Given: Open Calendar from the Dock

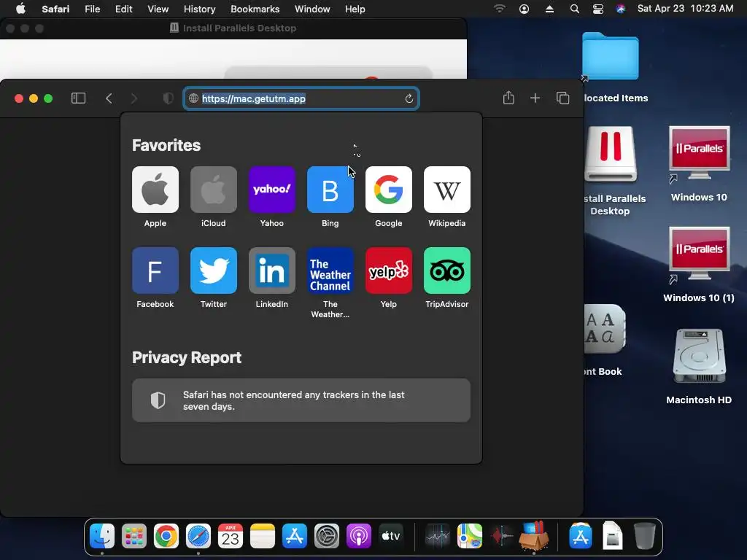Looking at the screenshot, I should pyautogui.click(x=230, y=536).
